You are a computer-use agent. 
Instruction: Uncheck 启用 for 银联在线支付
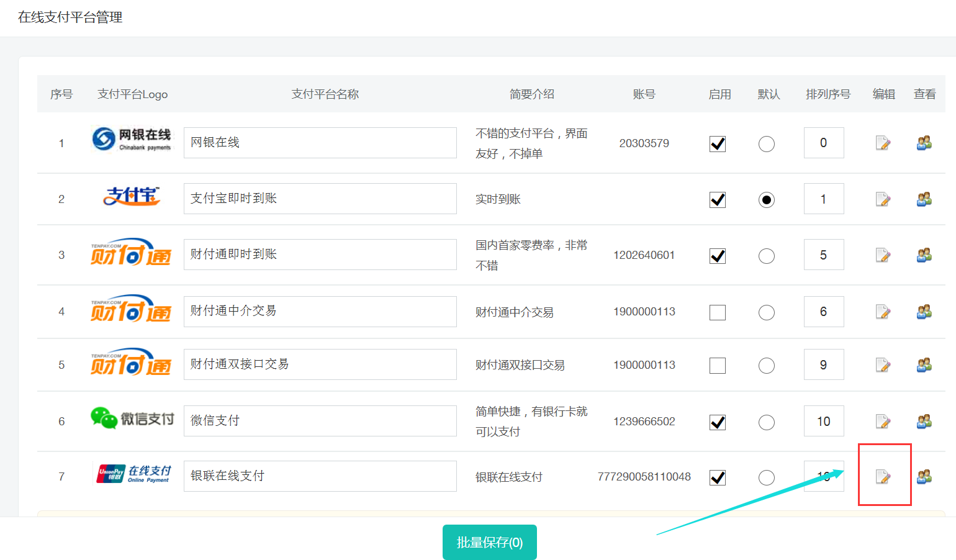[x=718, y=477]
